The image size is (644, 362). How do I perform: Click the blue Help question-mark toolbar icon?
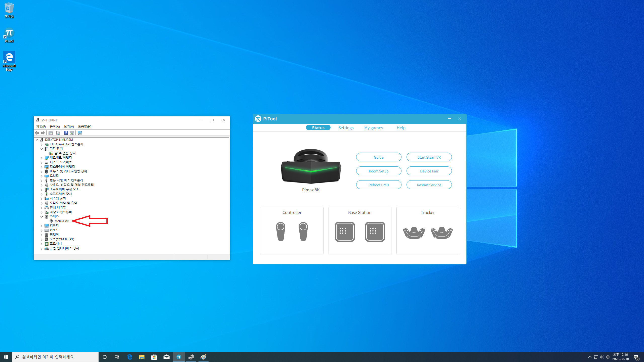click(x=66, y=133)
